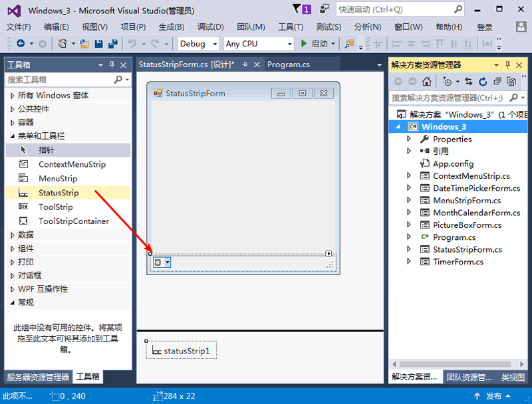Open the Debug configuration dropdown

tap(198, 43)
